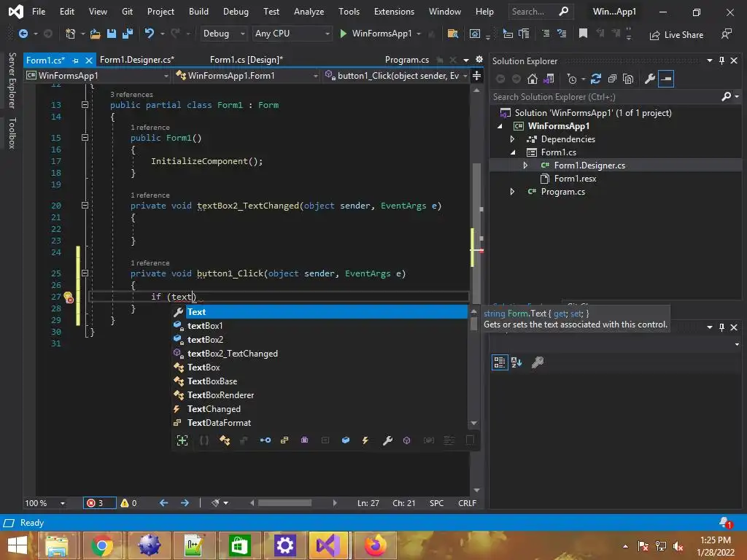Click Show All Files icon in Solution Explorer

pyautogui.click(x=628, y=79)
